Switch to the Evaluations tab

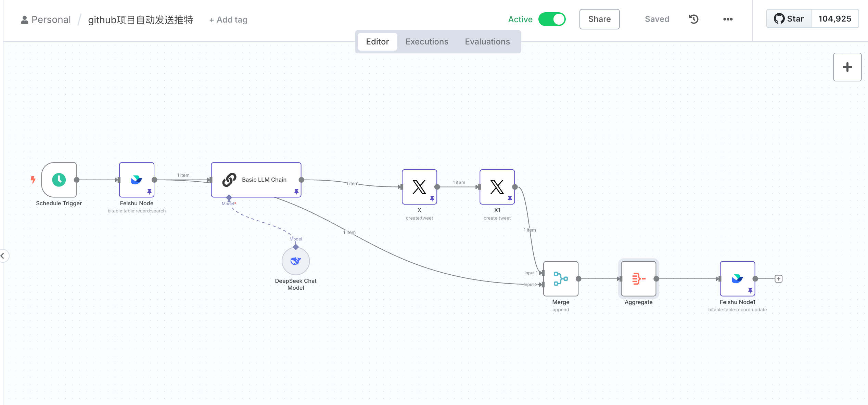487,41
